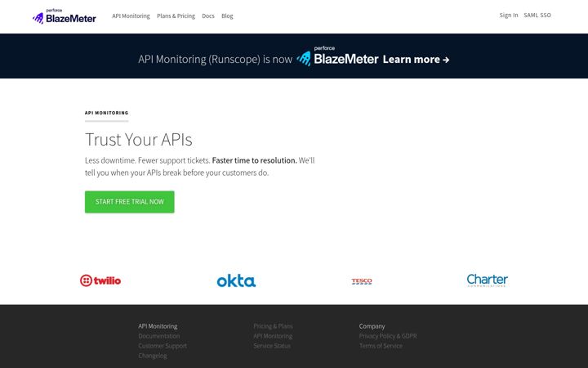Open Customer Support in the footer
This screenshot has height=368, width=588.
point(163,345)
